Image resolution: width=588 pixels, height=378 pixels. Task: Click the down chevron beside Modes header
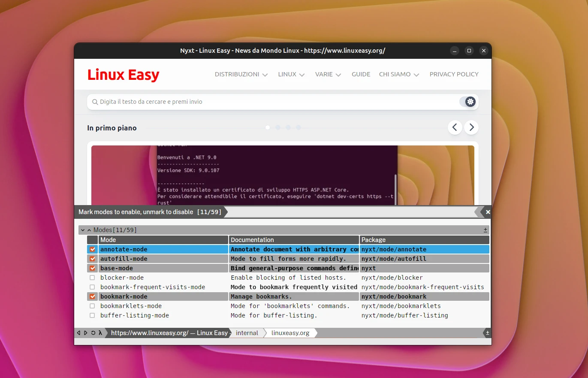[83, 230]
